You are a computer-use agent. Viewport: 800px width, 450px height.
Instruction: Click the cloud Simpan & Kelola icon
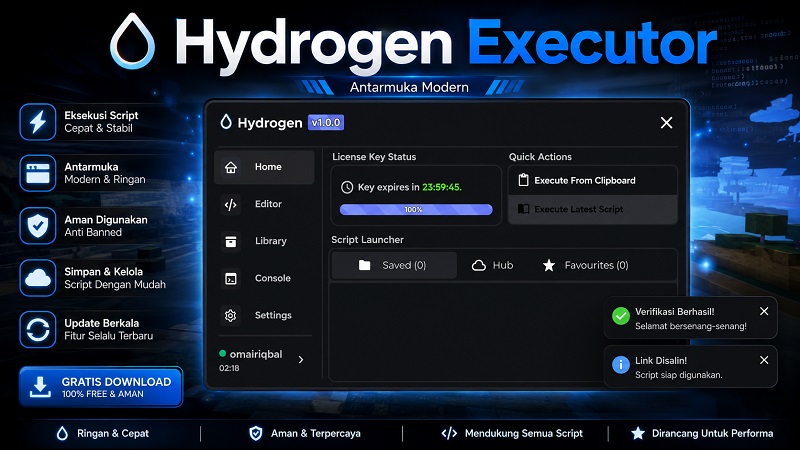point(38,278)
